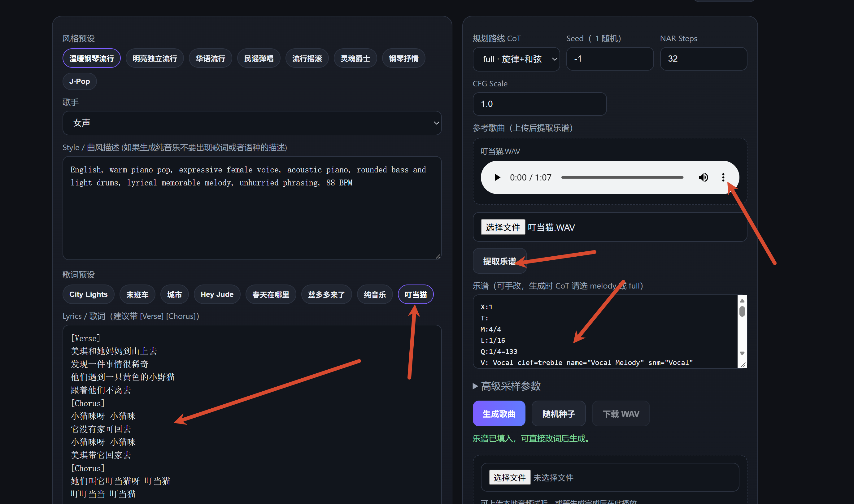Grab the score textarea resize handle
Viewport: 854px width, 504px height.
tap(743, 364)
